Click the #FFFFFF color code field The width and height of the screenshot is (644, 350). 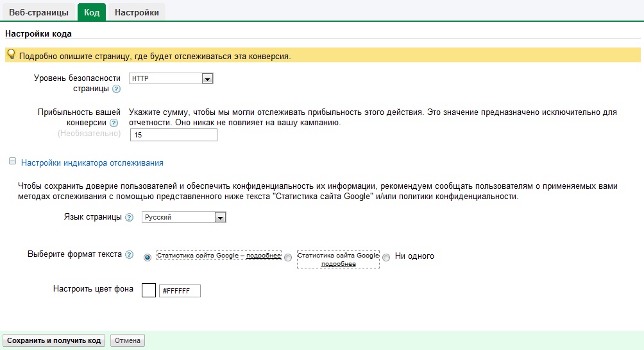180,291
